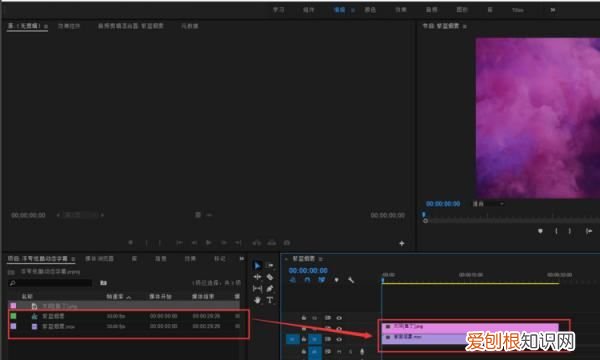Image resolution: width=600 pixels, height=360 pixels.
Task: Click Source monitor go to out point
Action: [x=238, y=243]
